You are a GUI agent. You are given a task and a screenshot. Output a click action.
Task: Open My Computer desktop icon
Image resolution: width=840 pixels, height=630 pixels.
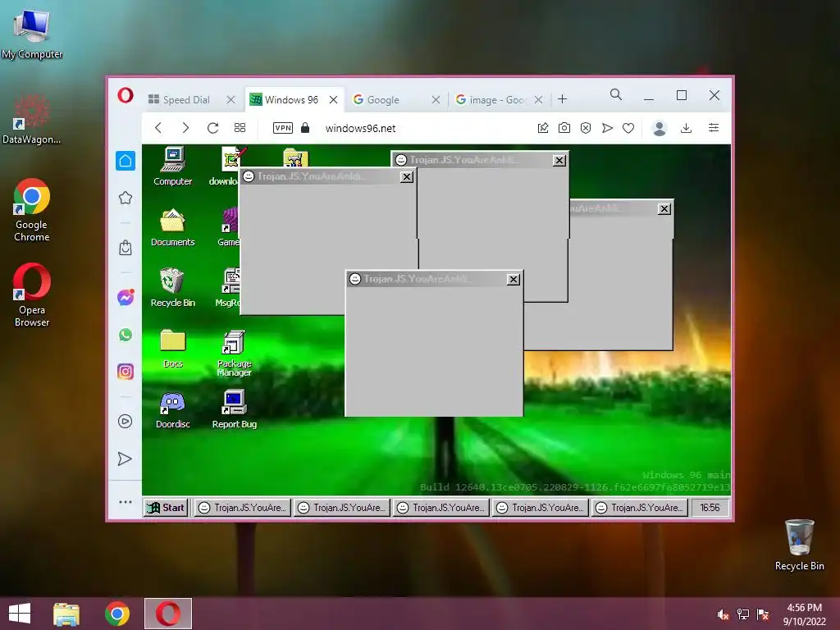pyautogui.click(x=32, y=33)
